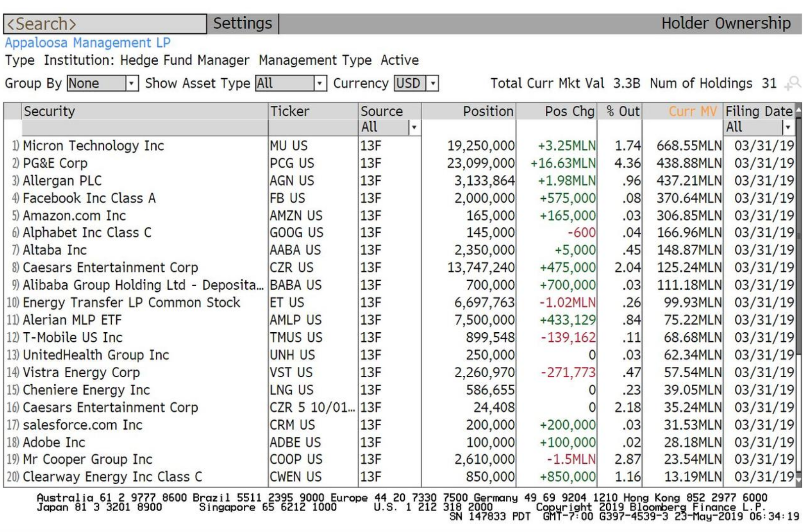Screen dimensions: 803x532
Task: Click the Total Curr Mkt Val 3.3B value
Action: pos(626,83)
